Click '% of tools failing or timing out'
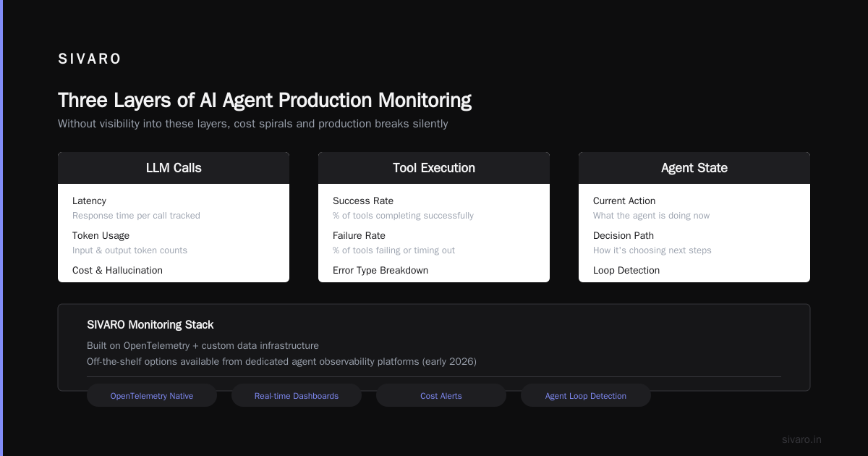The image size is (868, 456). tap(393, 250)
